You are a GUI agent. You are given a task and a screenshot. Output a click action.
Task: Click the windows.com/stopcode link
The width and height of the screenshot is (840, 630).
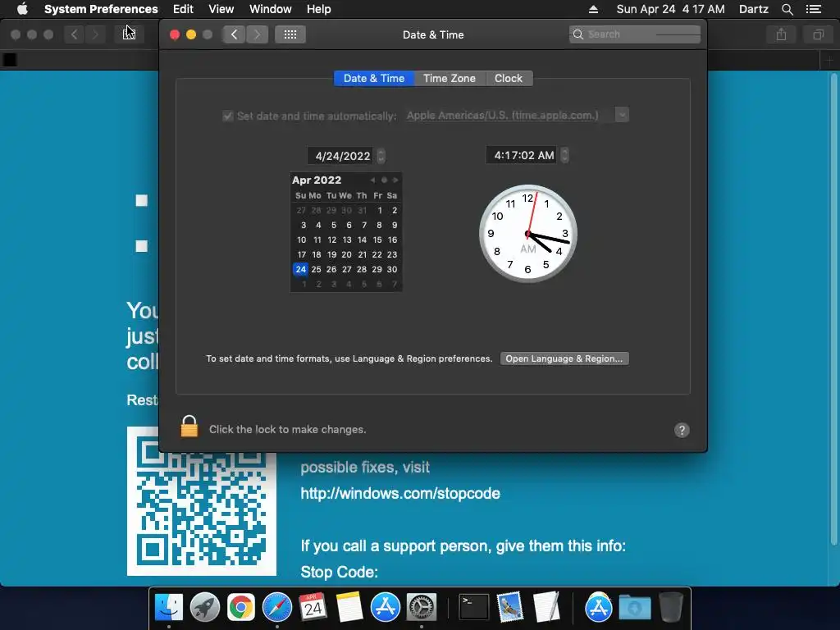click(400, 493)
